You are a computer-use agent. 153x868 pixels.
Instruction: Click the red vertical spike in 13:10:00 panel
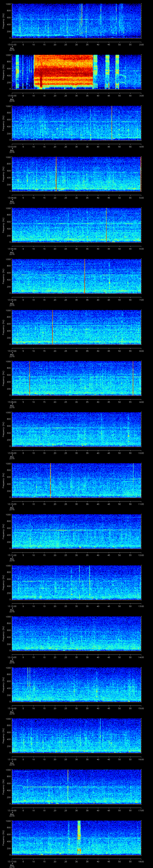coord(51,481)
